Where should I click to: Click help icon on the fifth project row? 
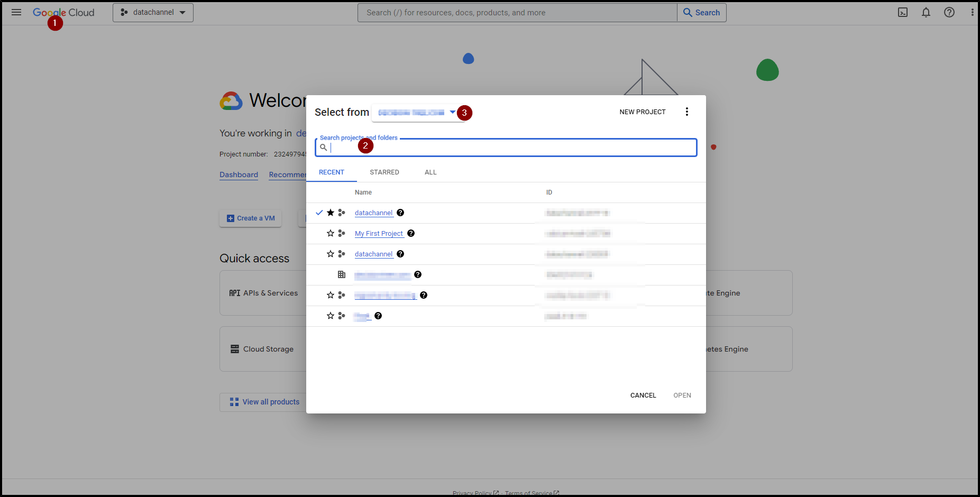click(424, 295)
